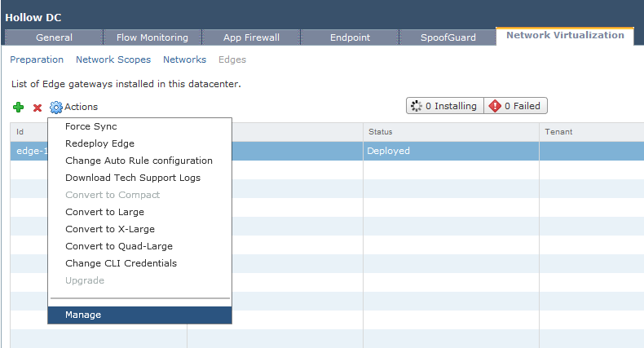Switch to the Flow Monitoring tab
Image resolution: width=644 pixels, height=348 pixels.
tap(152, 37)
